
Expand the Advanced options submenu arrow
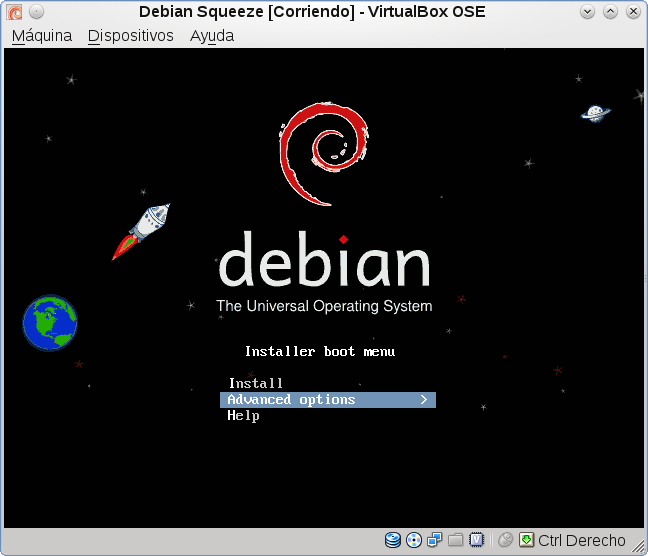coord(424,400)
